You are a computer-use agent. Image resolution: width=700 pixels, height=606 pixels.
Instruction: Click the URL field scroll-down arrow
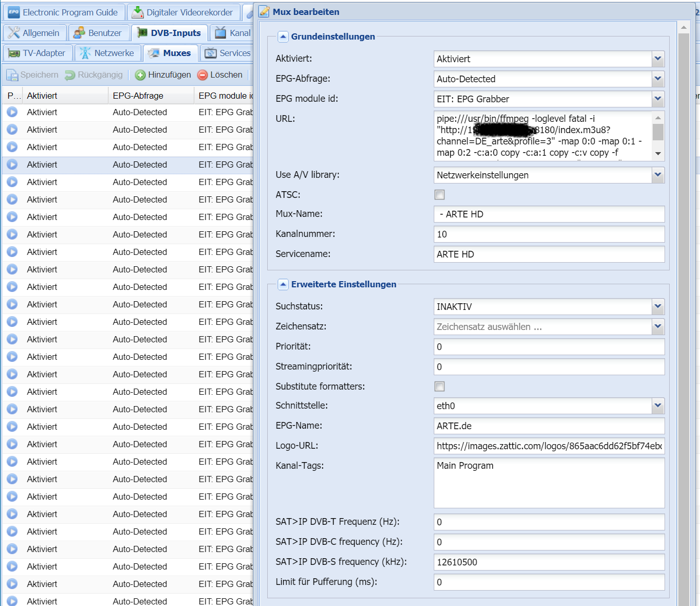[x=658, y=154]
